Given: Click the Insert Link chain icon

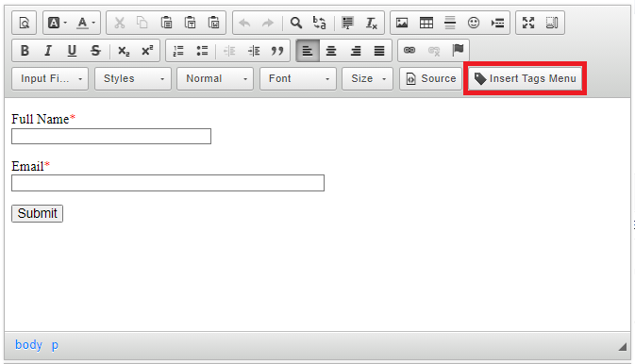Looking at the screenshot, I should pos(409,51).
